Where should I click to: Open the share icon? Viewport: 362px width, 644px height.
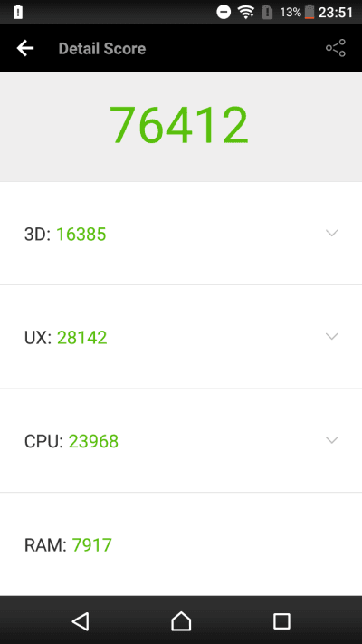(x=336, y=48)
